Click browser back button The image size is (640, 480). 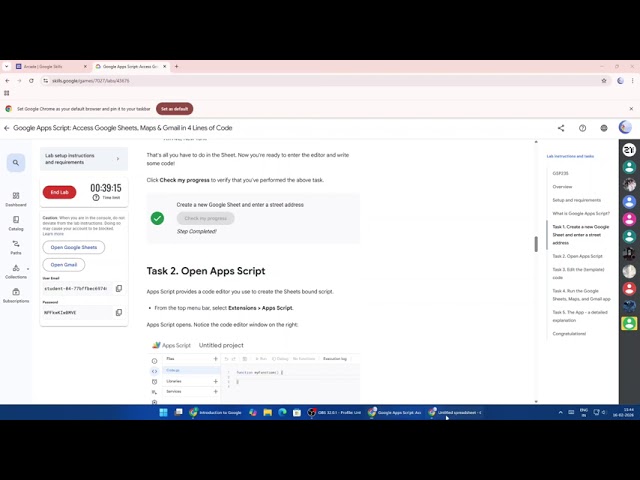coord(7,81)
